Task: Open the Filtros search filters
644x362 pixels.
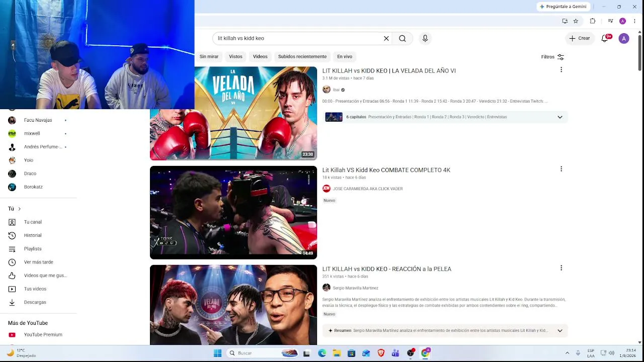Action: [x=552, y=57]
